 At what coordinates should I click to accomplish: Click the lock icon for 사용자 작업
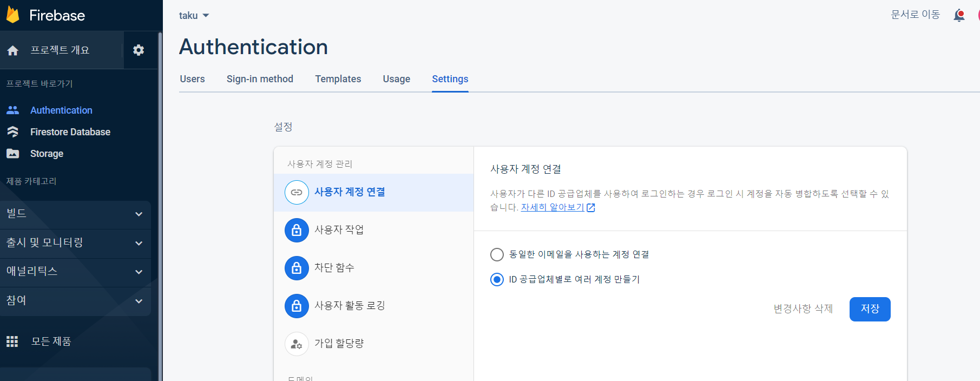(x=297, y=230)
